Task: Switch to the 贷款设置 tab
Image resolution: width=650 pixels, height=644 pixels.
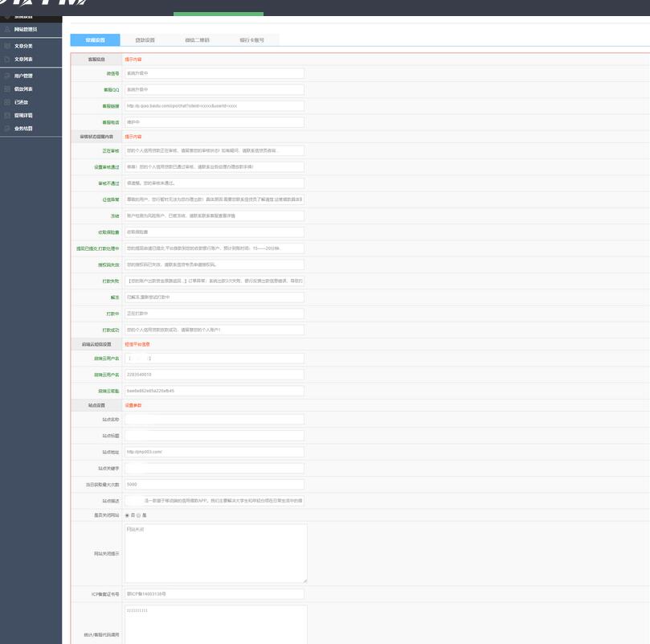Action: (145, 39)
